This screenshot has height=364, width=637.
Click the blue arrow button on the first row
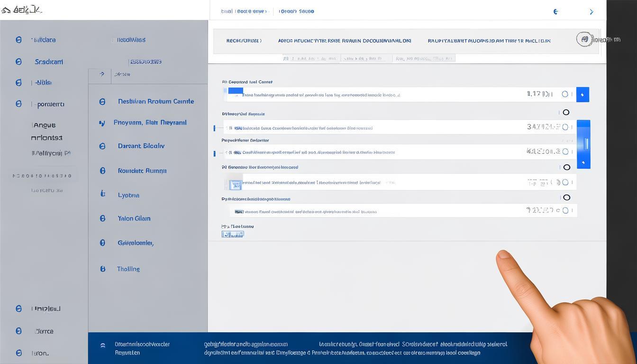(582, 94)
